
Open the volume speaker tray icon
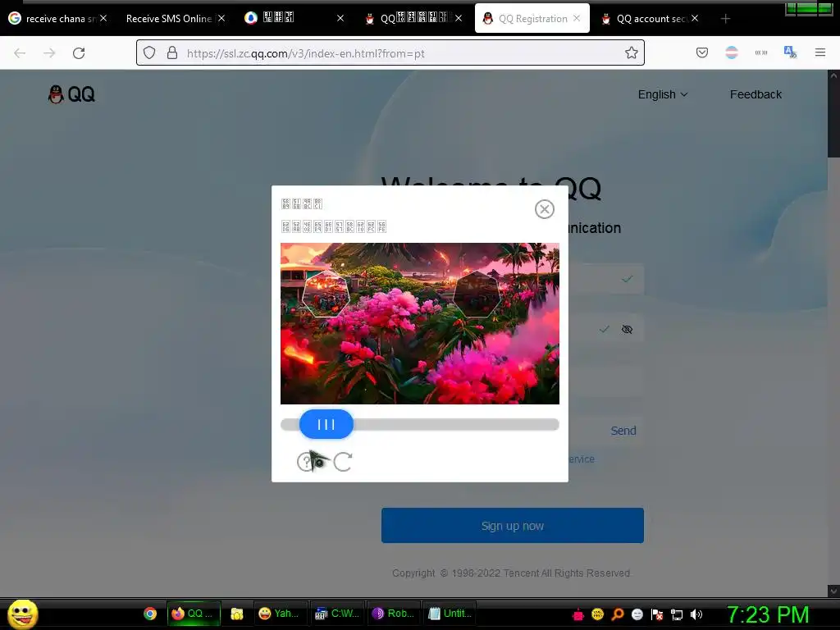(696, 614)
